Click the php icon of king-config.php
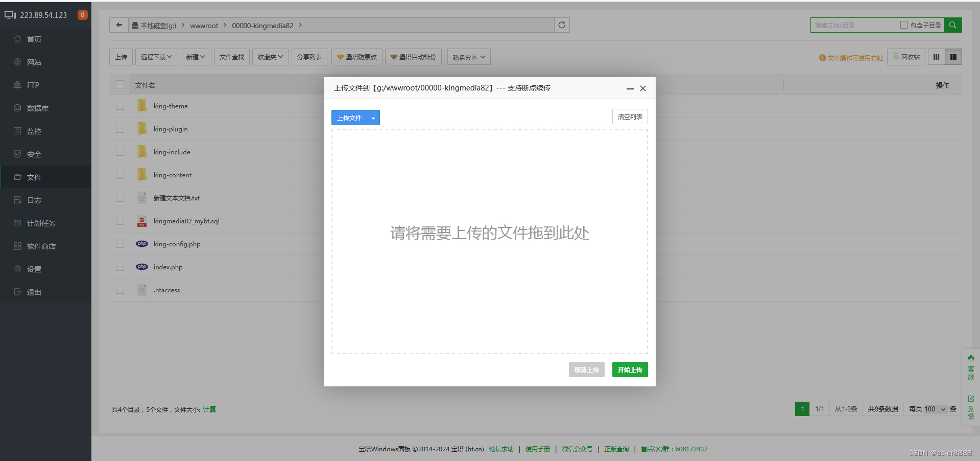The height and width of the screenshot is (461, 980). (142, 244)
